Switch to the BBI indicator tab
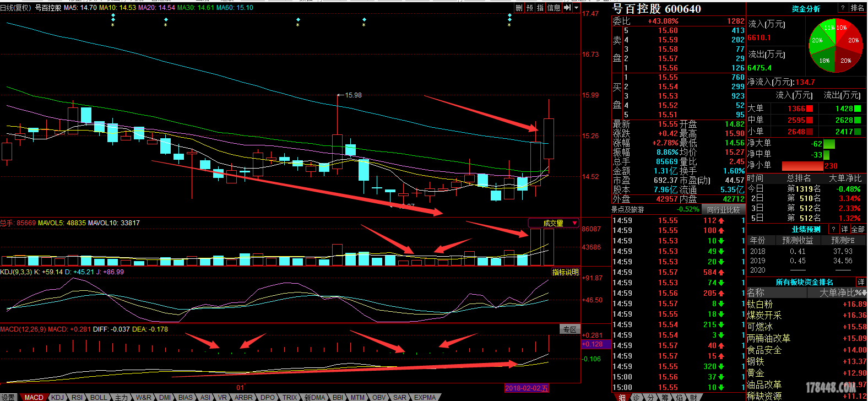The image size is (868, 401). (338, 397)
